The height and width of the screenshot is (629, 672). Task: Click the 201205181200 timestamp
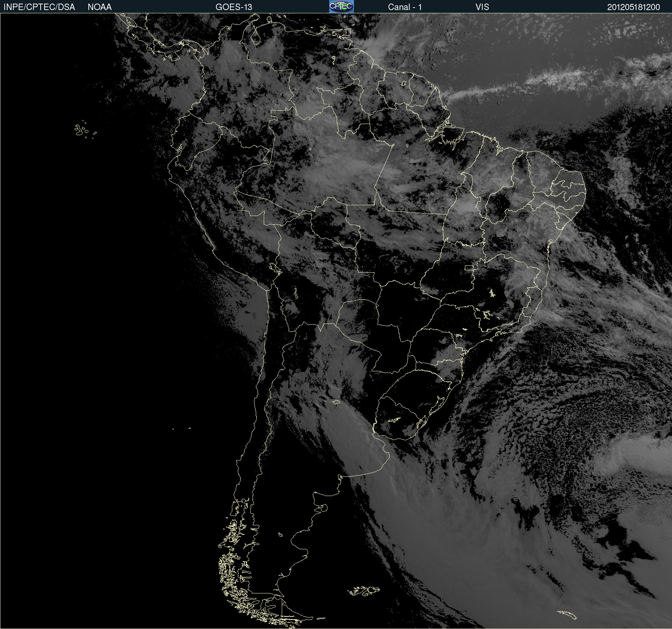(634, 7)
